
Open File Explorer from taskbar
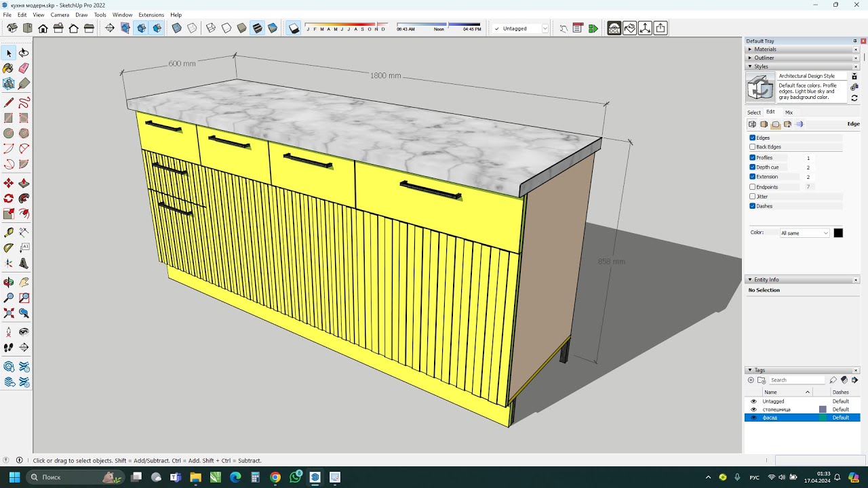coord(195,477)
